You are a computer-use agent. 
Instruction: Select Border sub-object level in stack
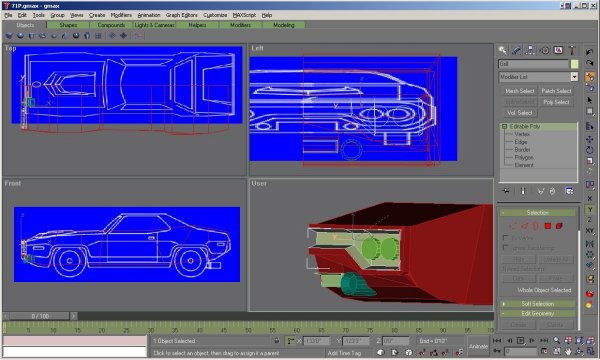(x=522, y=150)
